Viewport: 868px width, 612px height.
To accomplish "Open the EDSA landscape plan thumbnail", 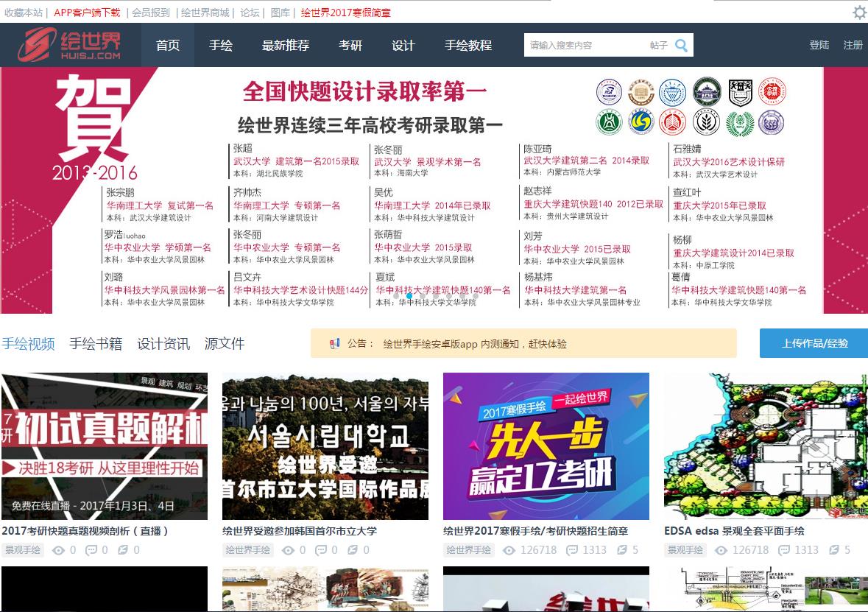I will tap(766, 446).
